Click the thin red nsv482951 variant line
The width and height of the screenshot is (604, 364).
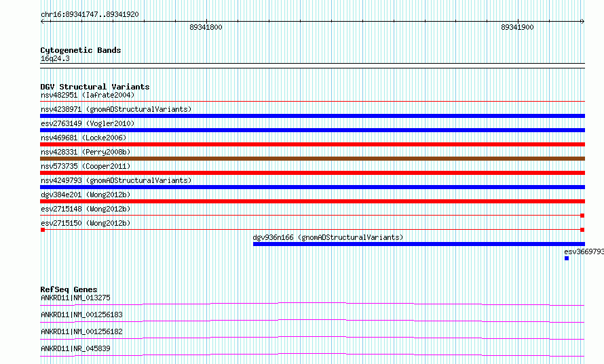click(312, 102)
